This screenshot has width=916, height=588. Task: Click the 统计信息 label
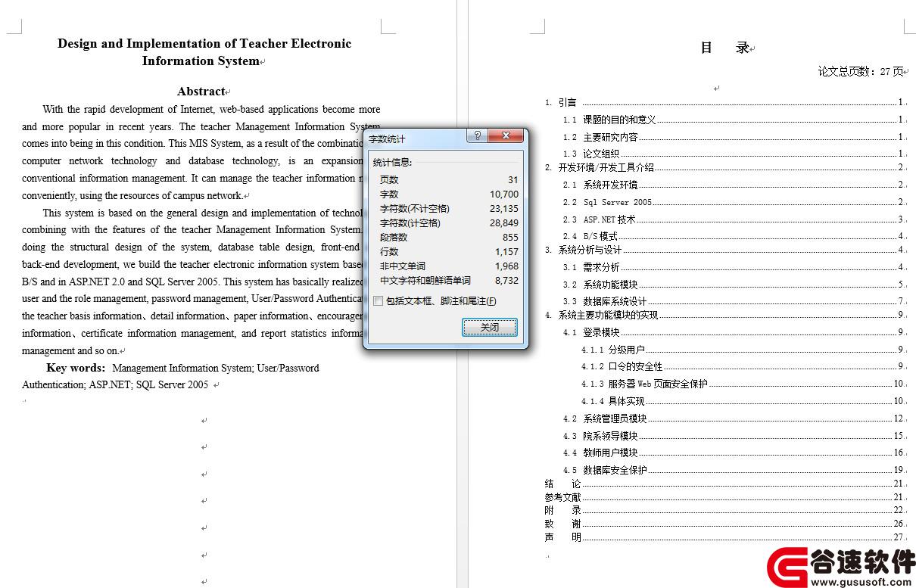(393, 162)
